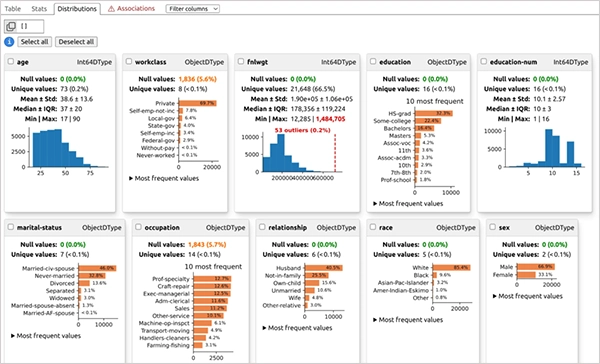
Task: Expand relationship Most frequent values
Action: [x=297, y=328]
